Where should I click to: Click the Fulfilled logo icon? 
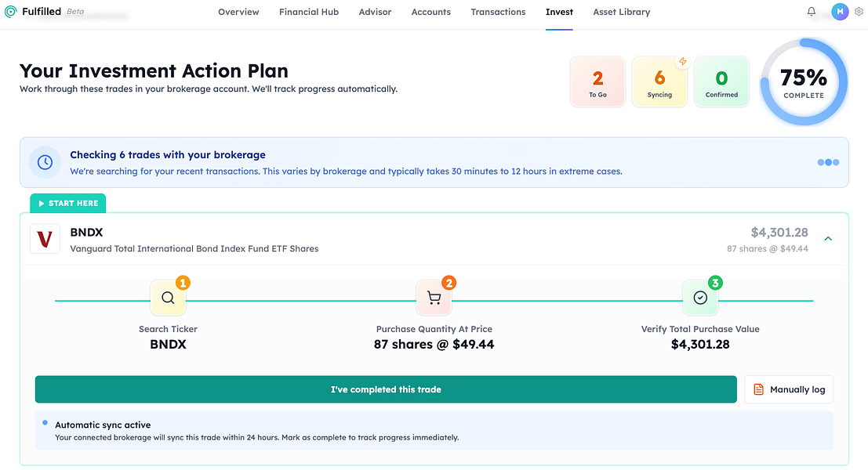coord(10,12)
